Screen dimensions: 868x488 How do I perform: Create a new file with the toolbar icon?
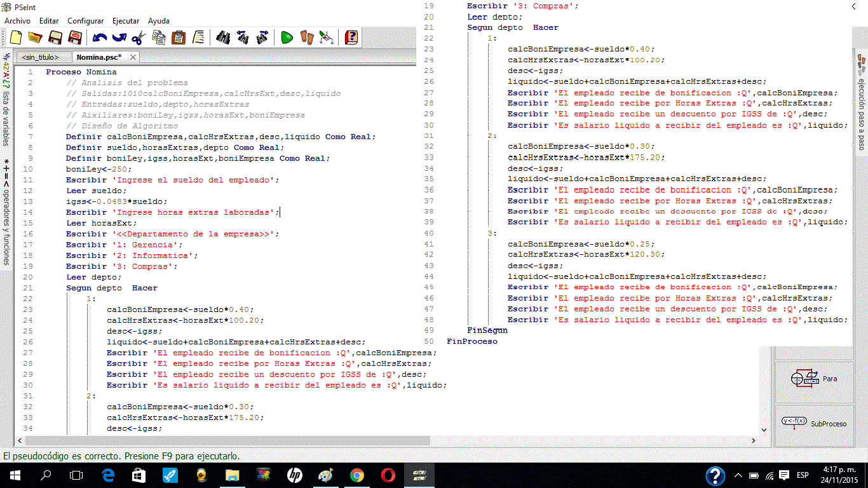pos(17,37)
